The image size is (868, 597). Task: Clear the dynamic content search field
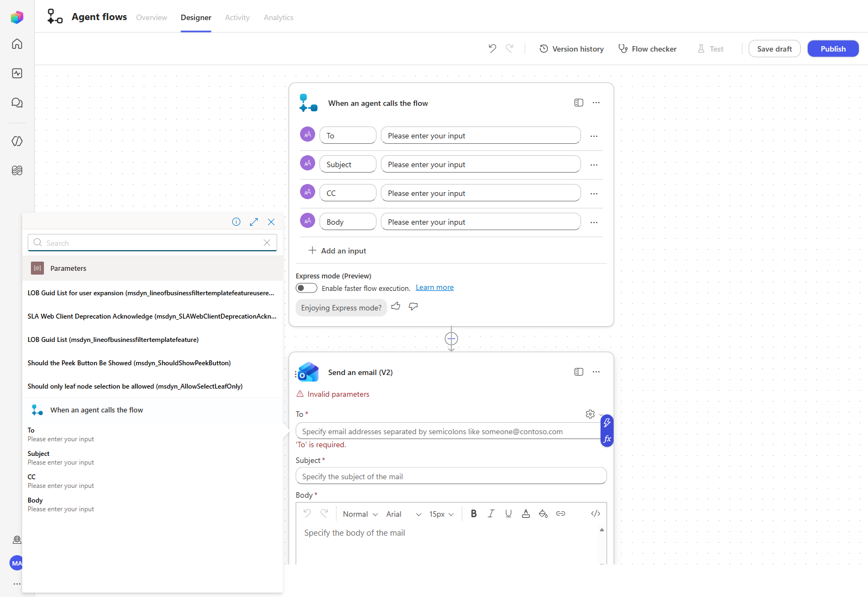(x=267, y=243)
